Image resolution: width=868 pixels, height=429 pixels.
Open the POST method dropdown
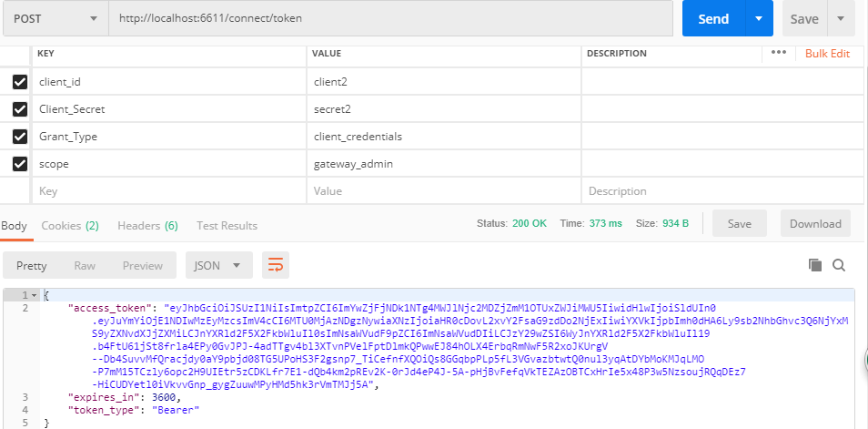coord(56,18)
